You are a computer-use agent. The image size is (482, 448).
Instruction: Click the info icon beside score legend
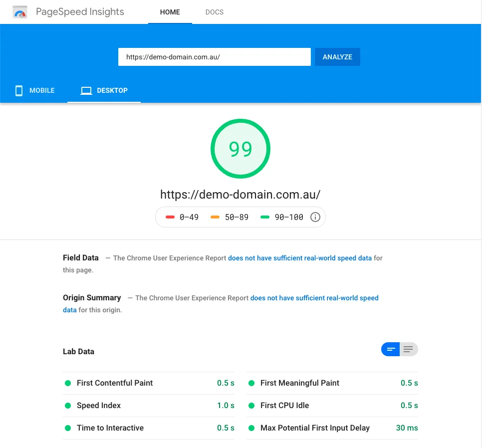tap(315, 217)
